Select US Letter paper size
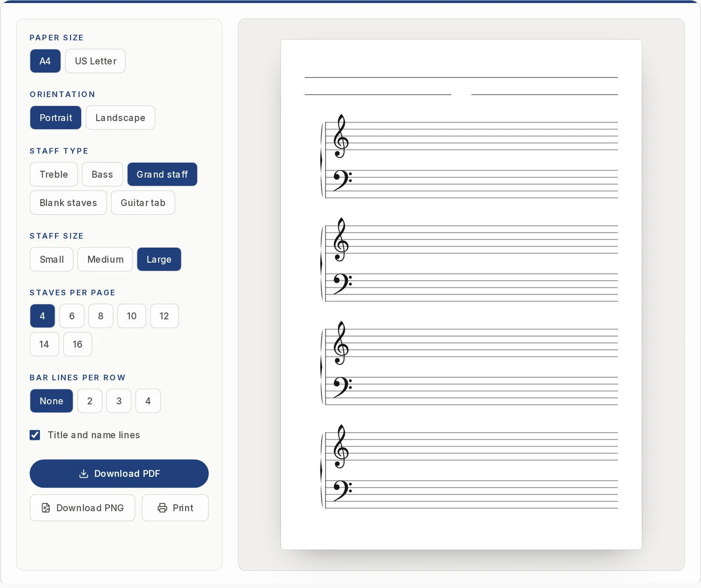The height and width of the screenshot is (588, 701). point(96,61)
